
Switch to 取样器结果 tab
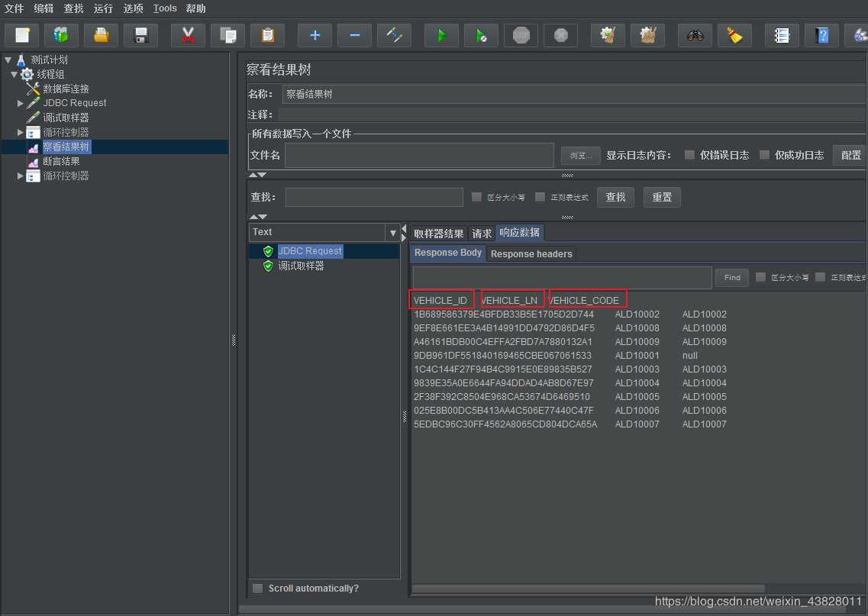[x=438, y=234]
